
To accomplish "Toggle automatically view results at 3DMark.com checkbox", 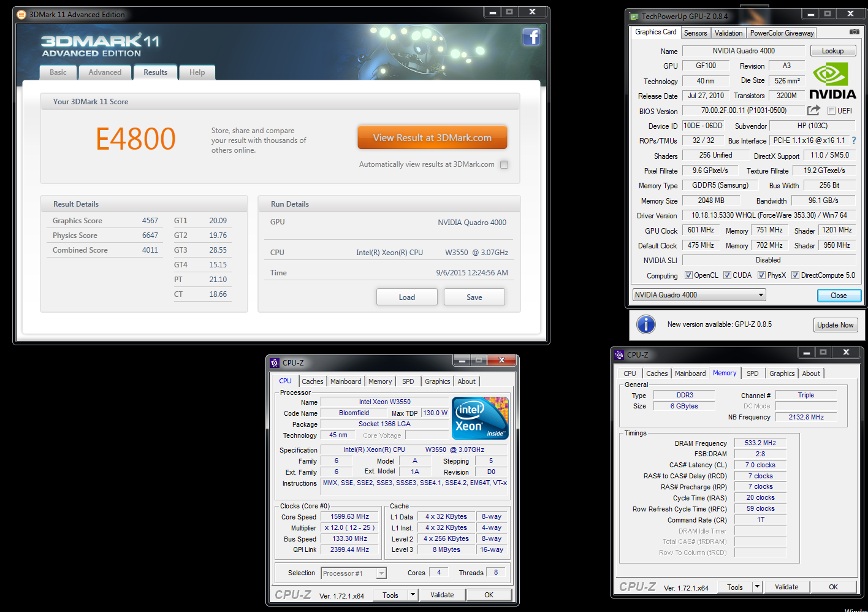I will coord(504,164).
